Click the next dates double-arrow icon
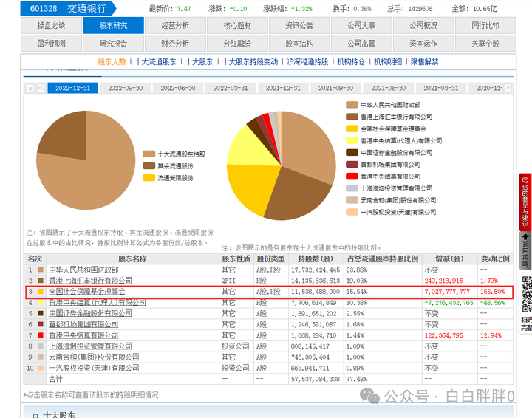The image size is (532, 418). [x=508, y=88]
